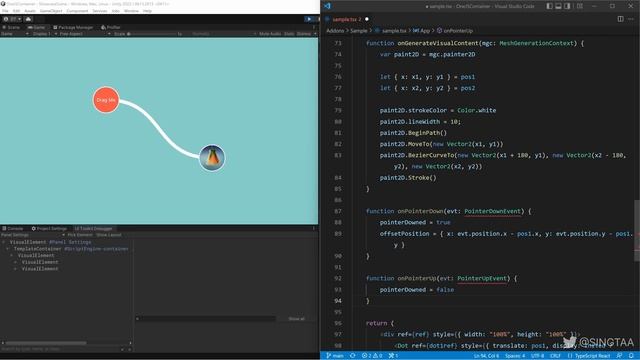Select the sample.tsx editor tab

pyautogui.click(x=346, y=19)
